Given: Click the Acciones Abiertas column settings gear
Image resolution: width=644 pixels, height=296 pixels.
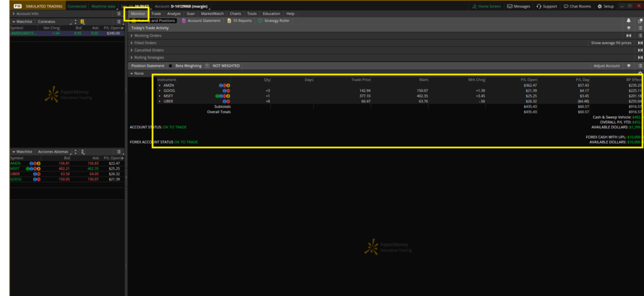Looking at the screenshot, I should (x=122, y=158).
